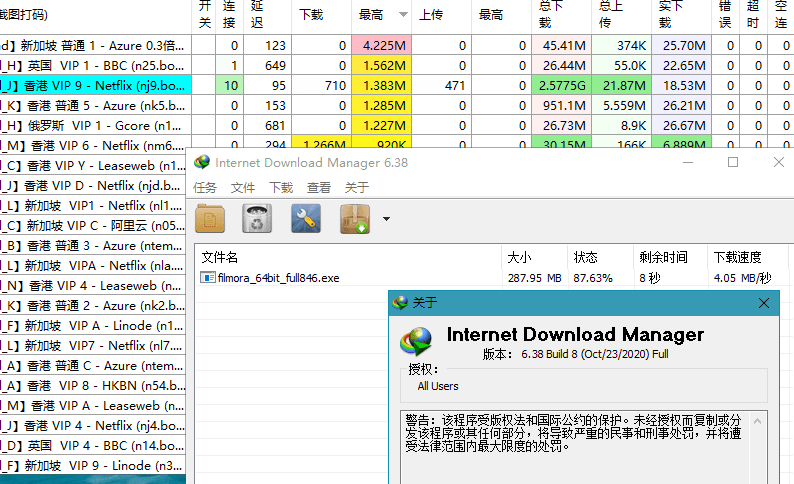Select 香港 VIP Y - Leaseweb server row
The image size is (794, 484).
coord(93,166)
